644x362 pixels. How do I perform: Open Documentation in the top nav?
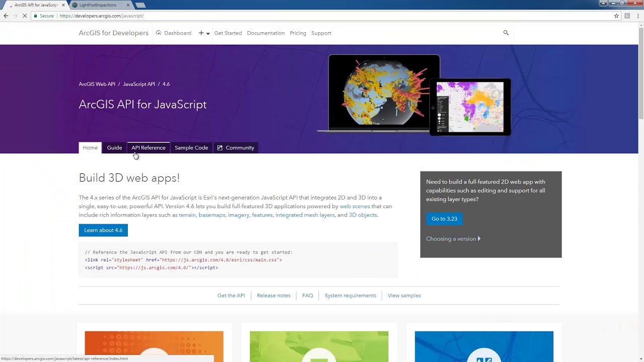click(x=266, y=33)
